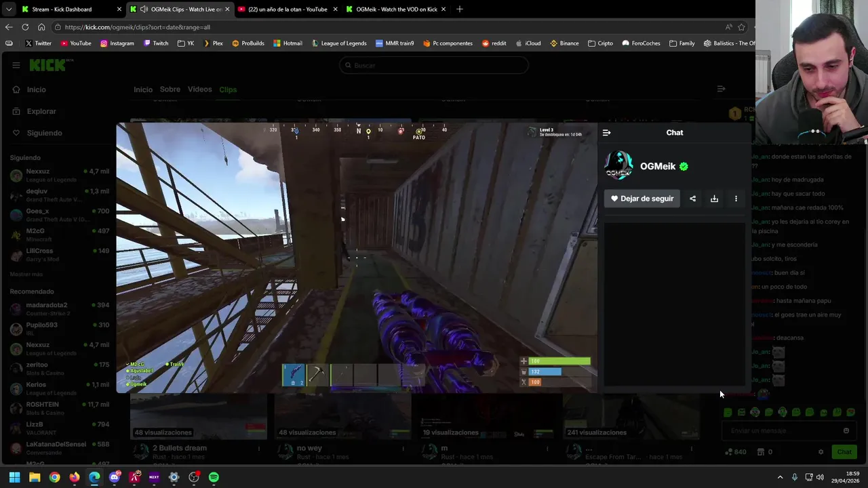This screenshot has height=488, width=868.
Task: Open recommended channel ROSHTEIN
Action: [x=60, y=408]
